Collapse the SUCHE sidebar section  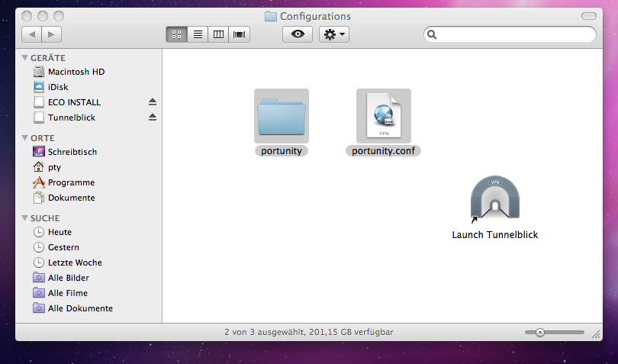point(24,218)
